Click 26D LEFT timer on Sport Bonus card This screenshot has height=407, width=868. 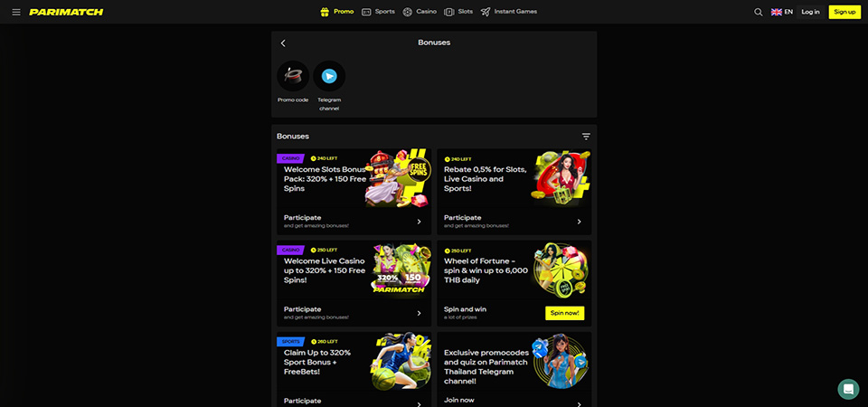pyautogui.click(x=325, y=342)
